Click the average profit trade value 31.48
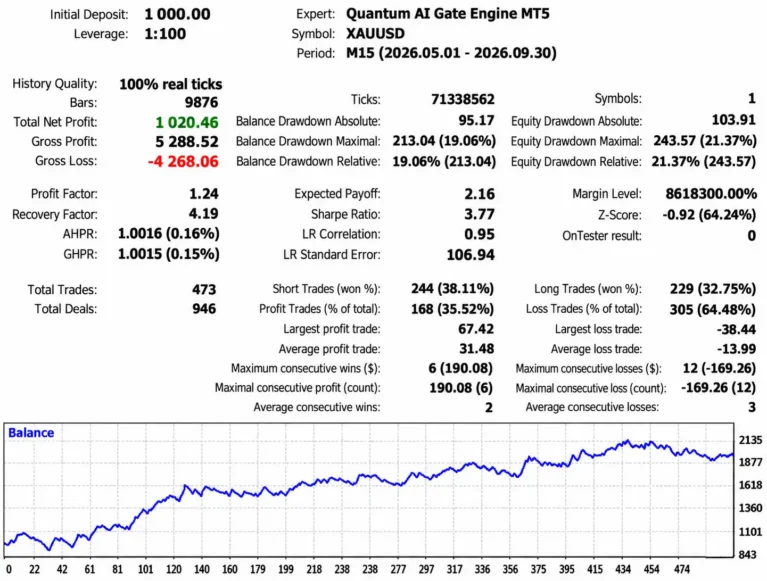 pyautogui.click(x=476, y=349)
